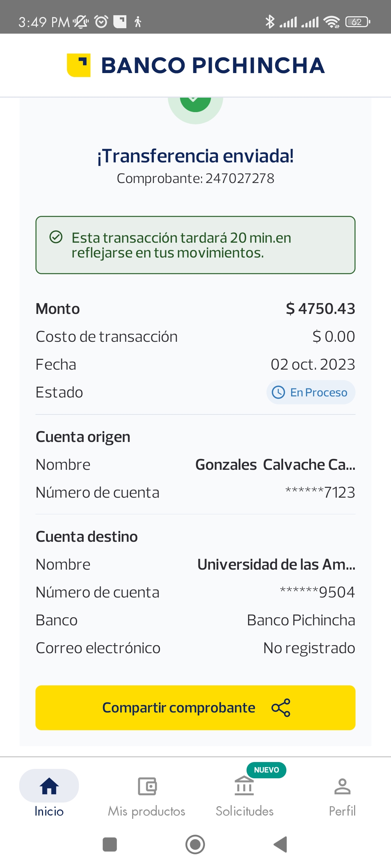
Task: Tap the Banco Pichincha yellow logo
Action: (x=79, y=65)
